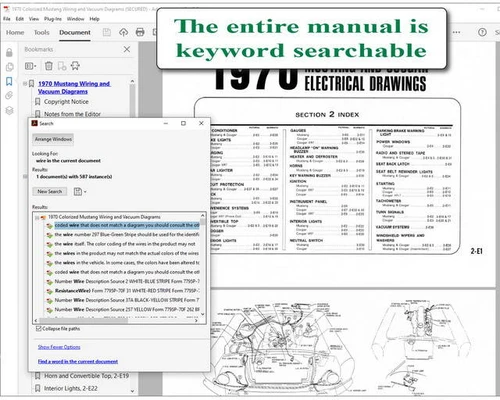The width and height of the screenshot is (500, 400).
Task: Open the View menu
Action: click(x=34, y=19)
